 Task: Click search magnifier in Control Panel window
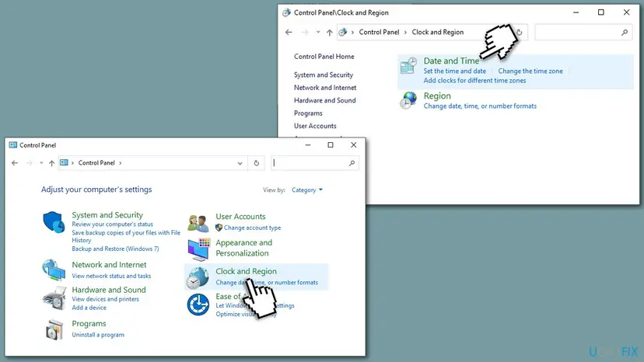352,163
